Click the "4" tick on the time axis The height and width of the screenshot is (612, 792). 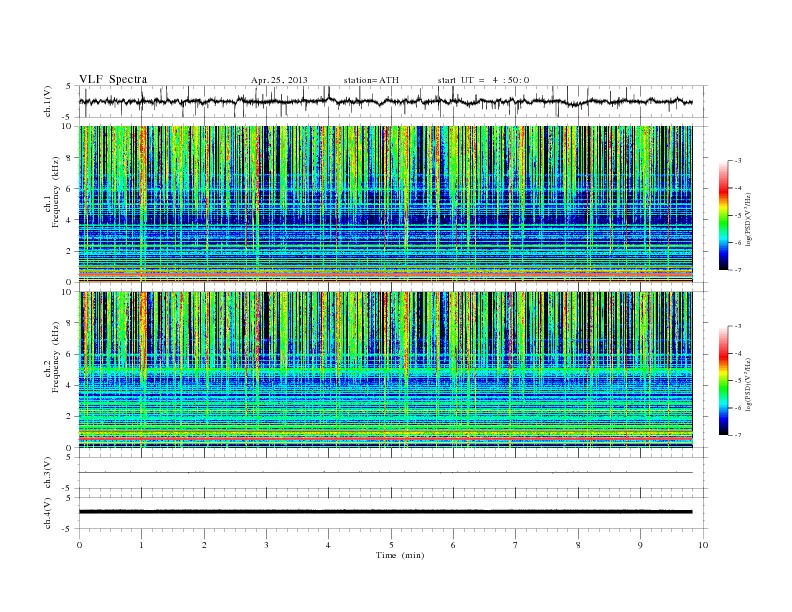[x=328, y=545]
